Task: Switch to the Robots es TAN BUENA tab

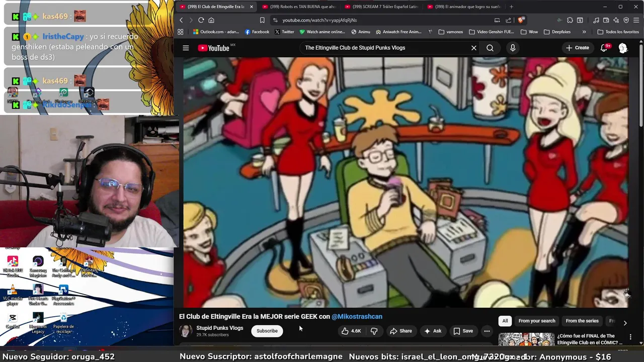Action: (x=299, y=7)
